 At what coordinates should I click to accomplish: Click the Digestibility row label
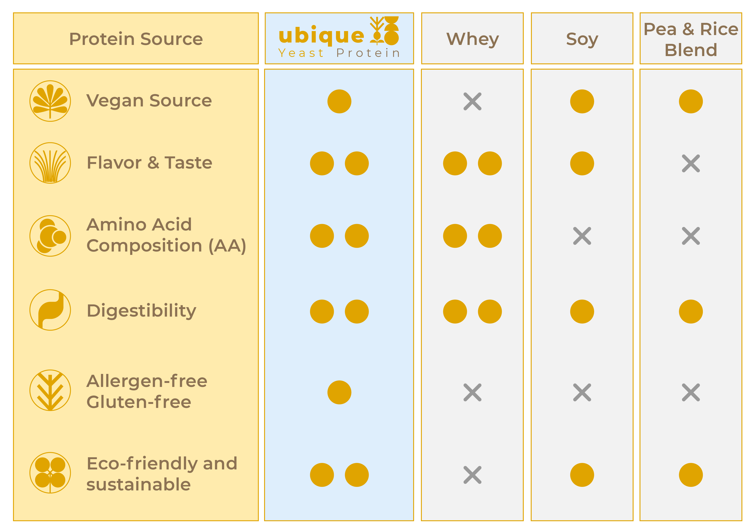pos(141,311)
